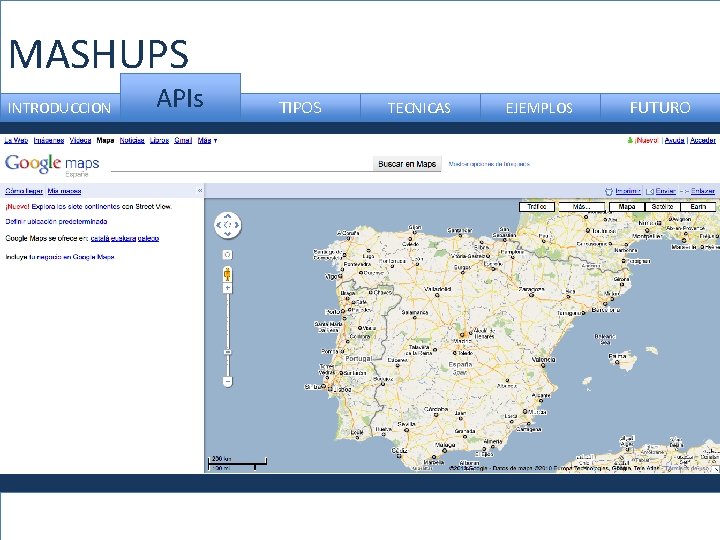Click the printer icon next to Imprimir
720x540 pixels.
pyautogui.click(x=609, y=191)
